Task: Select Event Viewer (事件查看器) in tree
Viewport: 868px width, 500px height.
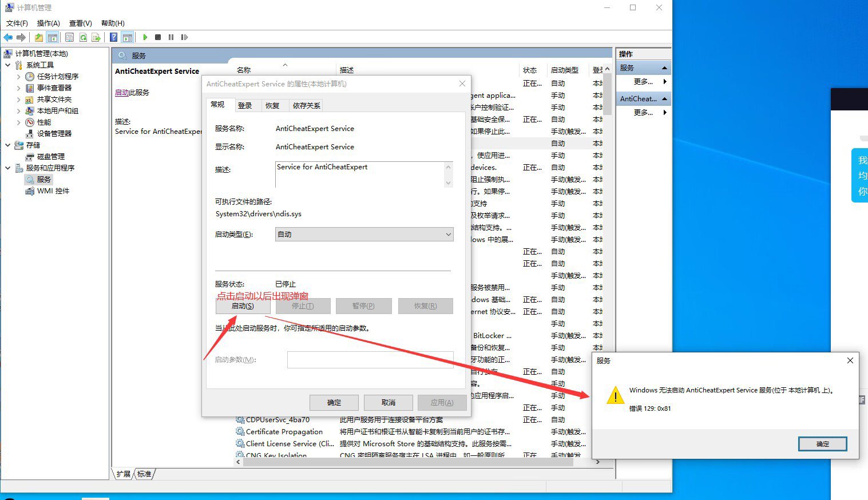Action: click(54, 88)
